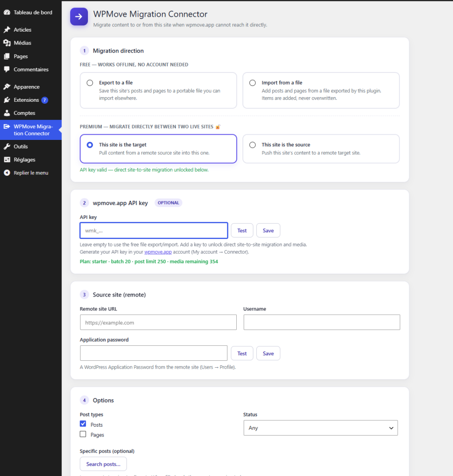Click the purple WPMove arrow logo
The image size is (453, 476).
79,17
